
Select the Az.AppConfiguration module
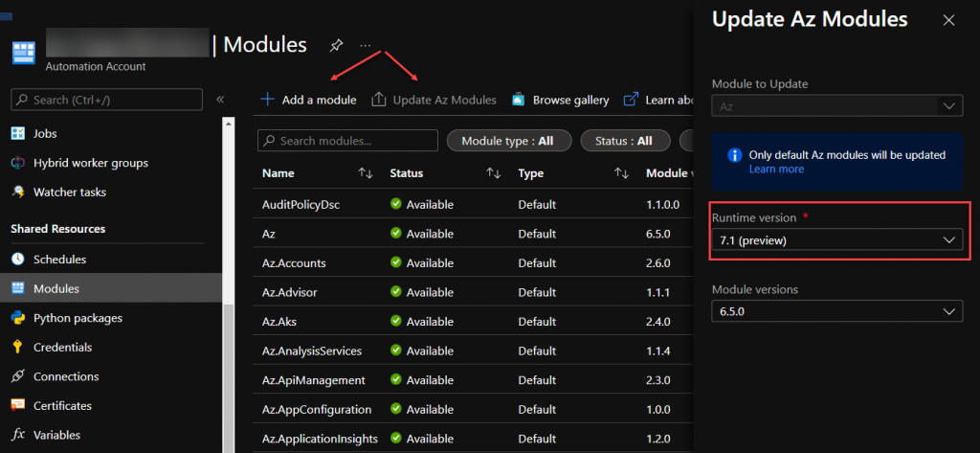click(317, 409)
